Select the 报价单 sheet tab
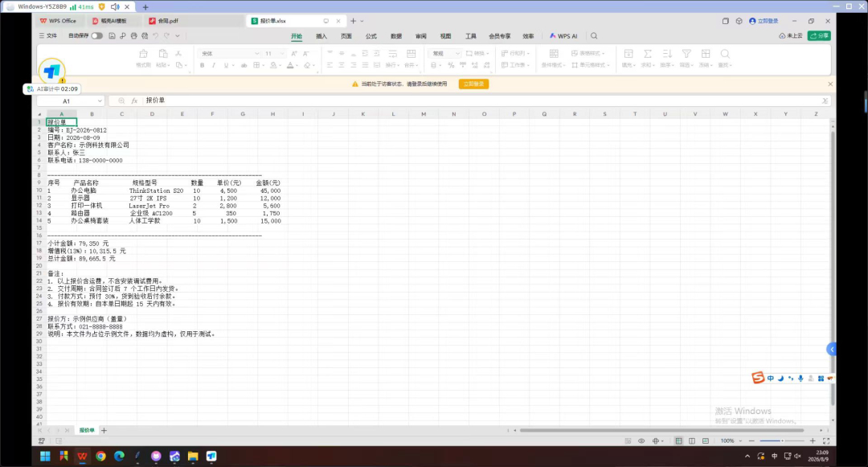 point(87,431)
